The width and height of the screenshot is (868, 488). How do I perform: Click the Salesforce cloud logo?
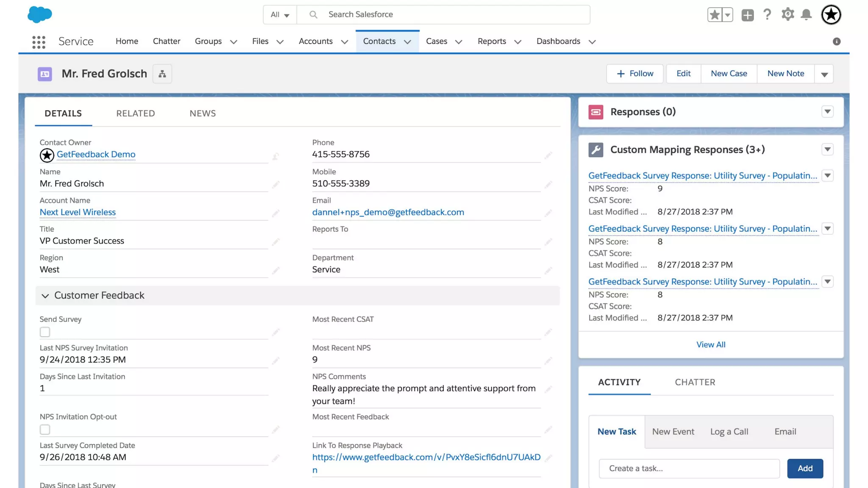pyautogui.click(x=40, y=14)
